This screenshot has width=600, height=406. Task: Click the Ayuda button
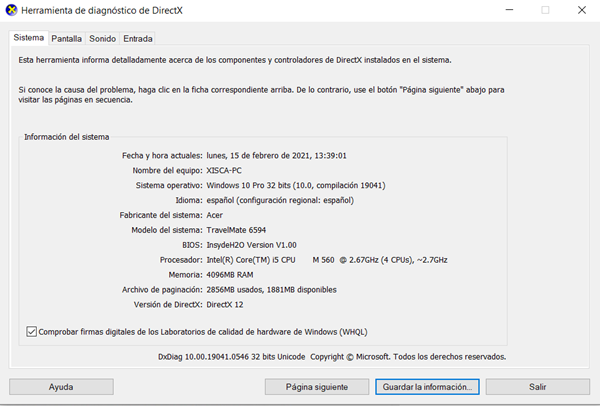point(61,387)
